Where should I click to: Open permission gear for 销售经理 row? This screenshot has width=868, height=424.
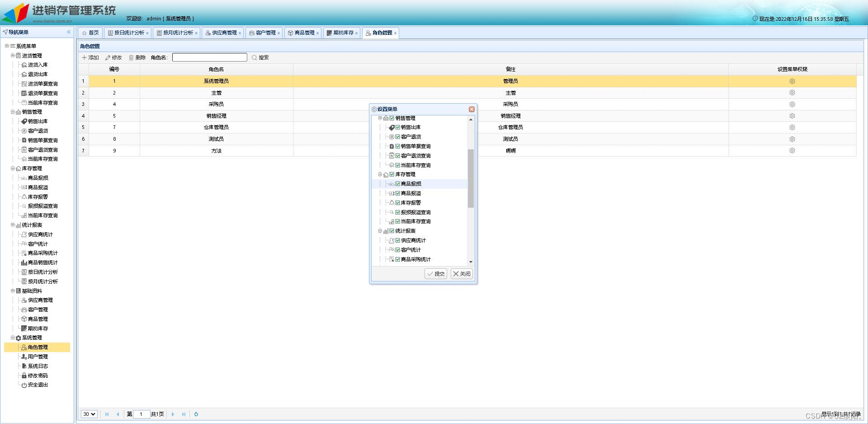coord(792,116)
